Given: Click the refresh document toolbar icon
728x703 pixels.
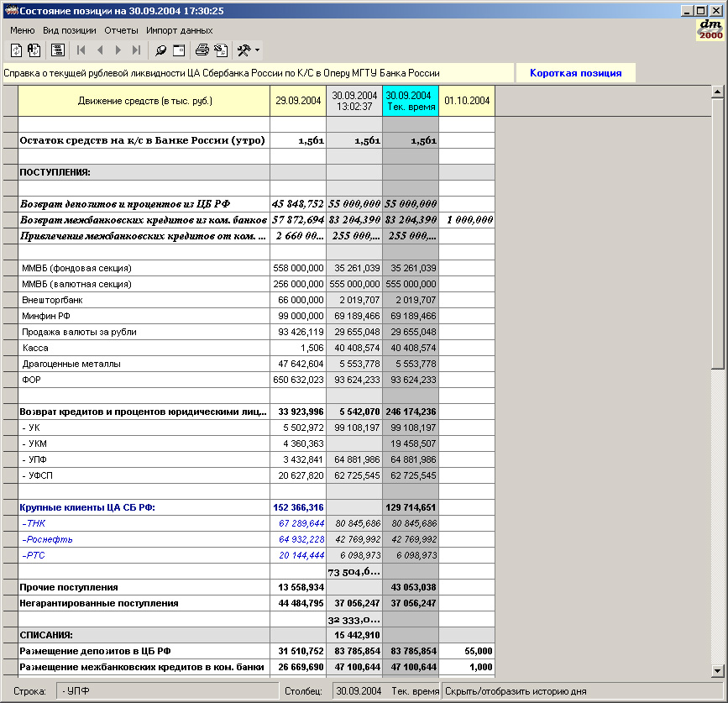Looking at the screenshot, I should (16, 50).
